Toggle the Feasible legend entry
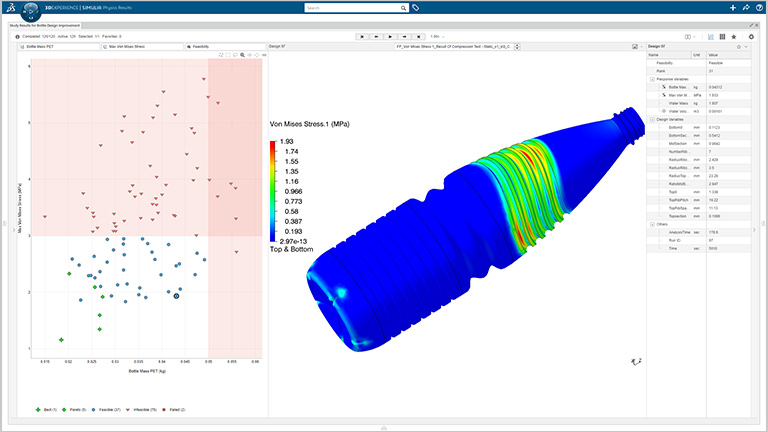Image resolution: width=768 pixels, height=432 pixels. 104,410
